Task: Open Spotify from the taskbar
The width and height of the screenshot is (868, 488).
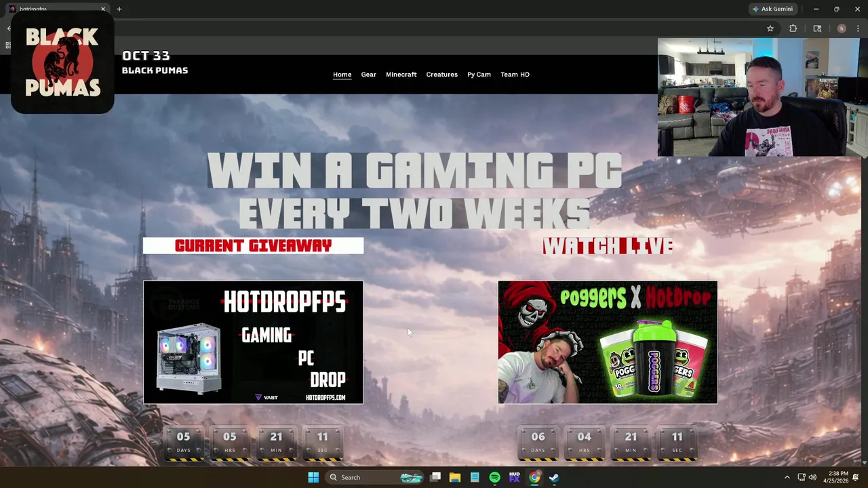Action: click(494, 477)
